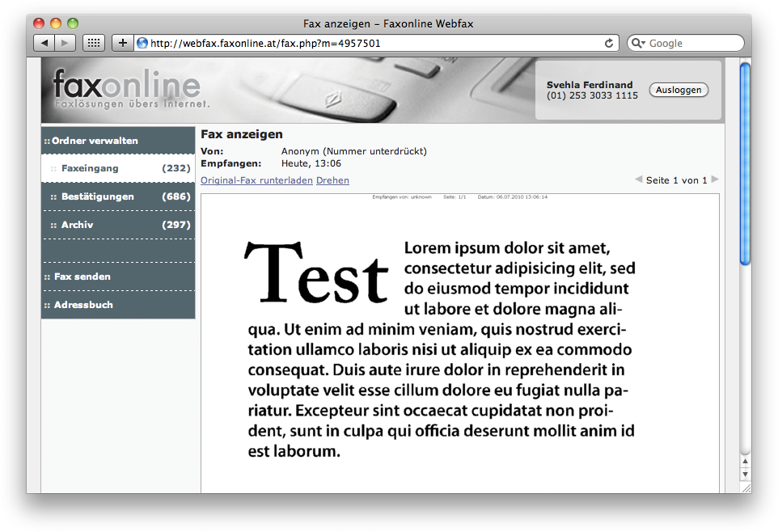Open the Google search magnifier dropdown
The width and height of the screenshot is (778, 532).
[637, 43]
